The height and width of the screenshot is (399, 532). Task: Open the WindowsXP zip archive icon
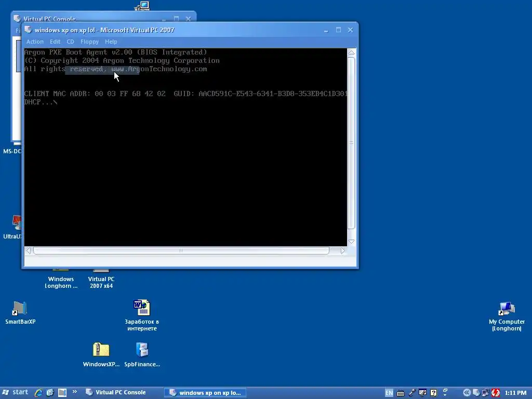tap(101, 354)
